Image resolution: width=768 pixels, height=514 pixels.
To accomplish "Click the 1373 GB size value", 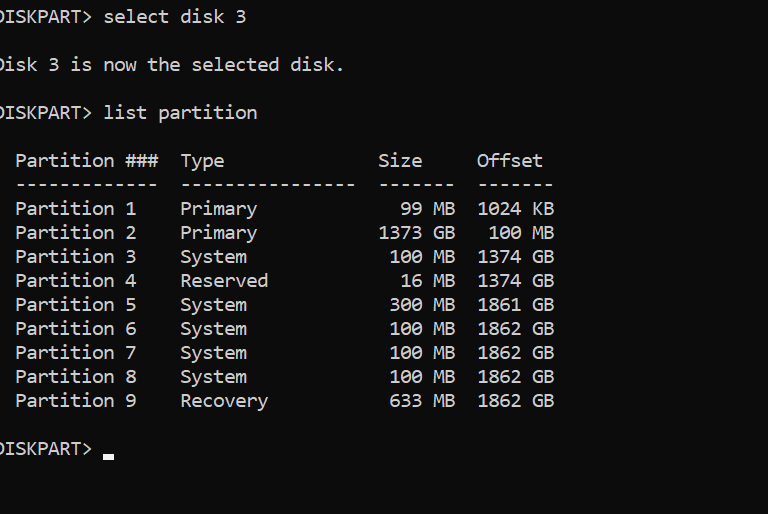I will [x=417, y=232].
